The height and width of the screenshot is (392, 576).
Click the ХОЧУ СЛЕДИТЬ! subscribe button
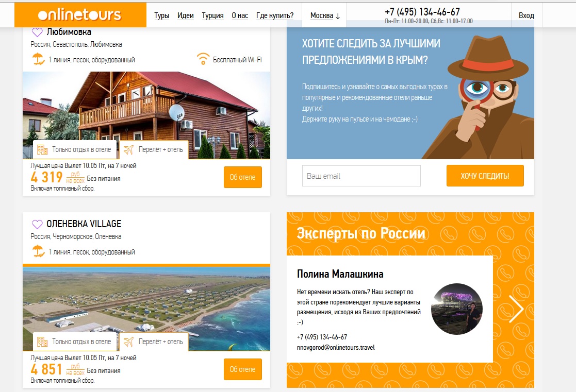click(x=485, y=176)
